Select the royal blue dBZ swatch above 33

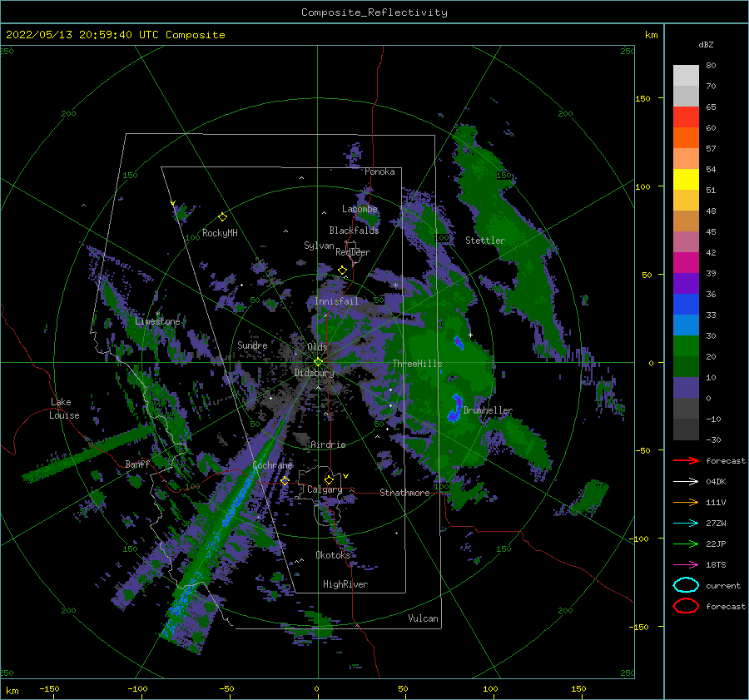point(686,304)
